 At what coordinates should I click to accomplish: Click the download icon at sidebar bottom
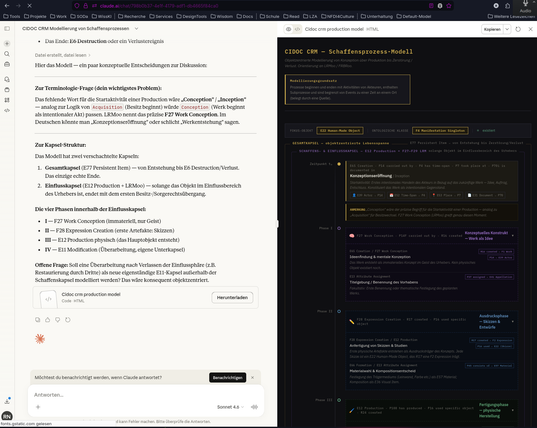(x=7, y=401)
